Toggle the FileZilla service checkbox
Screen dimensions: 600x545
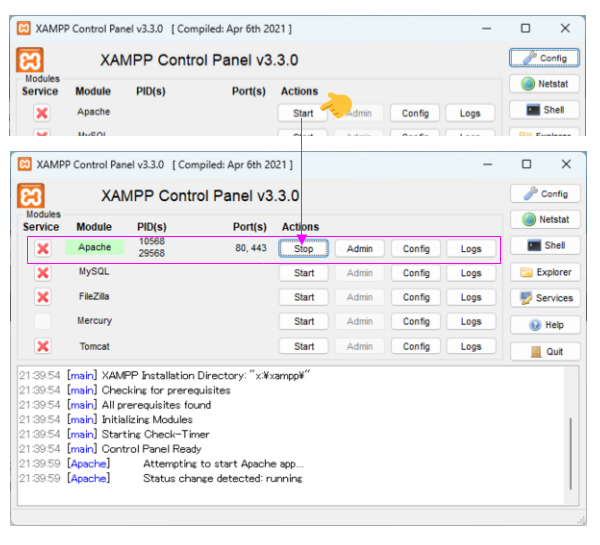click(x=43, y=297)
